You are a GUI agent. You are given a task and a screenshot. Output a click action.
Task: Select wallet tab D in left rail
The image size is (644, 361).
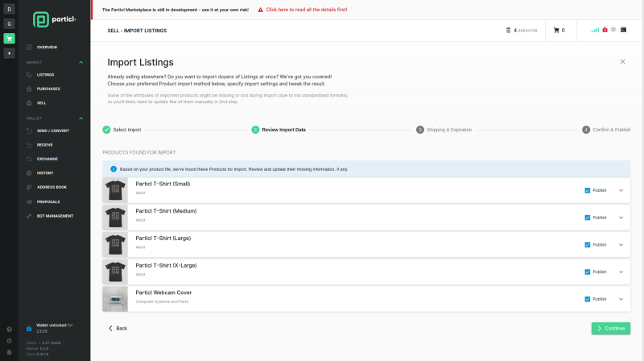tap(9, 9)
